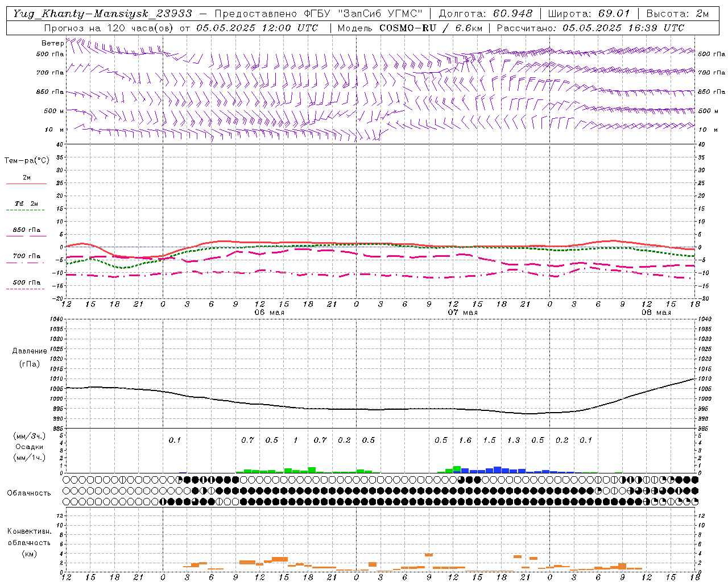728x582 pixels.
Task: Click the 'Конвективн.' label
Action: pos(29,531)
